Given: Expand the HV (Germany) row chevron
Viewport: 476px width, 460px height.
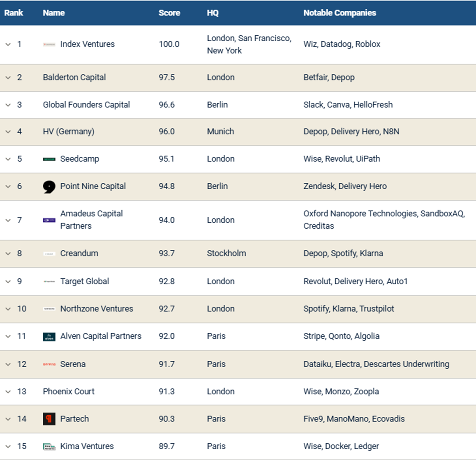Looking at the screenshot, I should (x=8, y=132).
